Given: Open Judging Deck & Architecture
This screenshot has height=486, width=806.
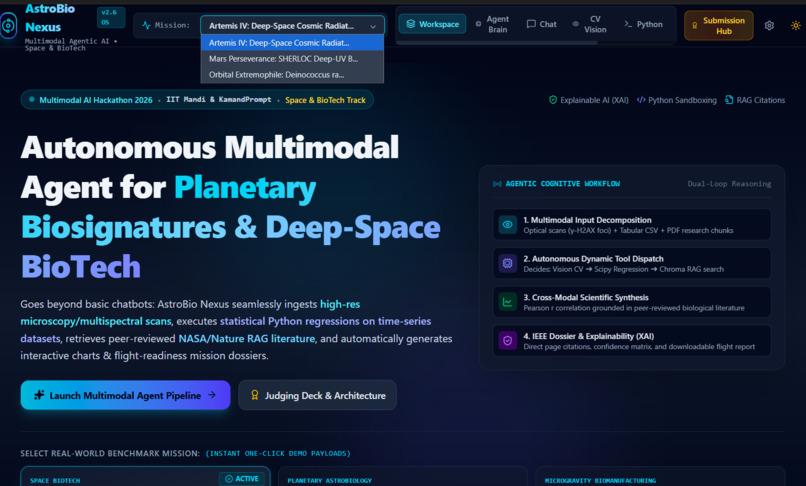Looking at the screenshot, I should tap(317, 395).
